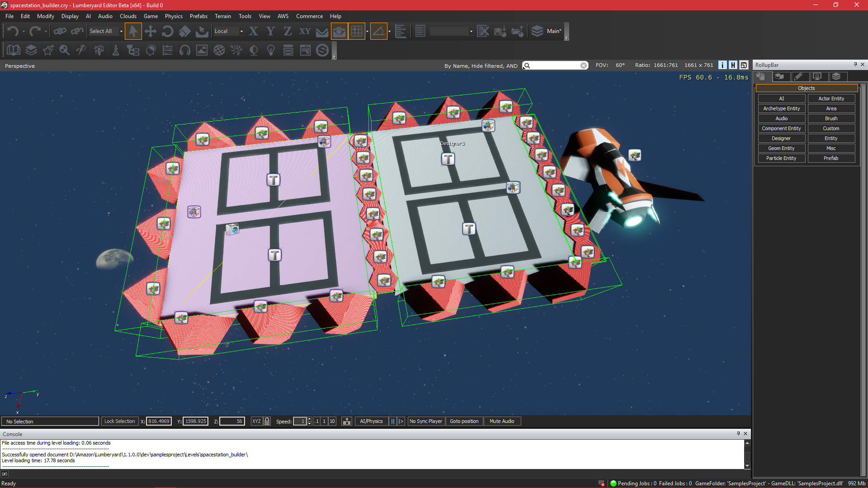
Task: Select the Rotate tool
Action: pyautogui.click(x=167, y=31)
